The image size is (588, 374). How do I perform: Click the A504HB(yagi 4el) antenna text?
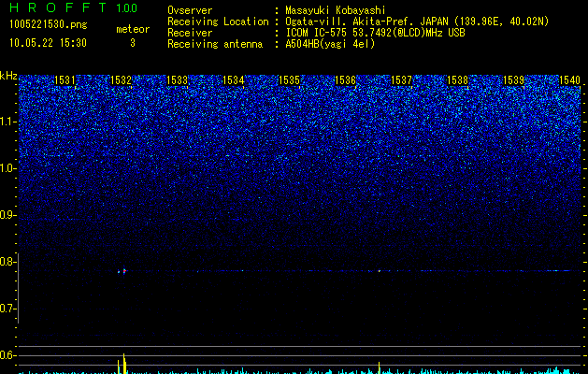330,44
